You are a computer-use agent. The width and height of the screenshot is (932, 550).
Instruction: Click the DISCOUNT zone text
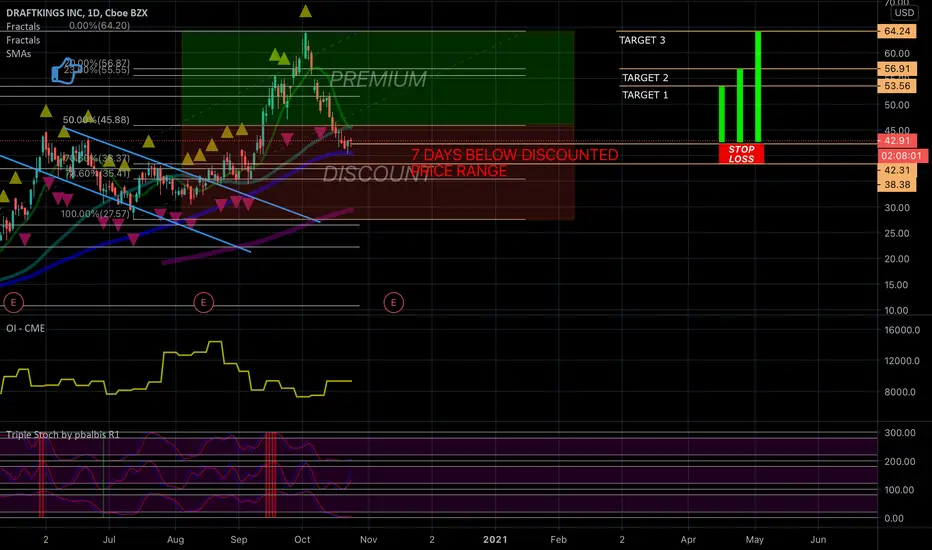pyautogui.click(x=377, y=174)
